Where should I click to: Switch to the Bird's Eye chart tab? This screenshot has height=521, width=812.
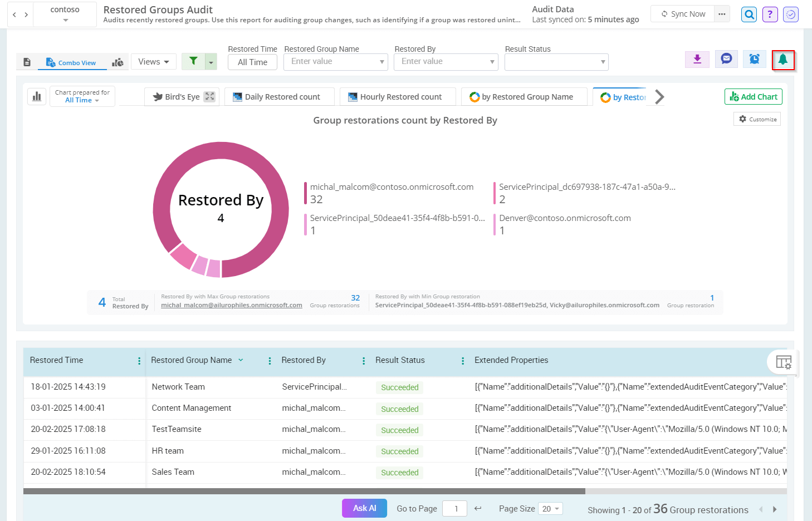tap(177, 96)
